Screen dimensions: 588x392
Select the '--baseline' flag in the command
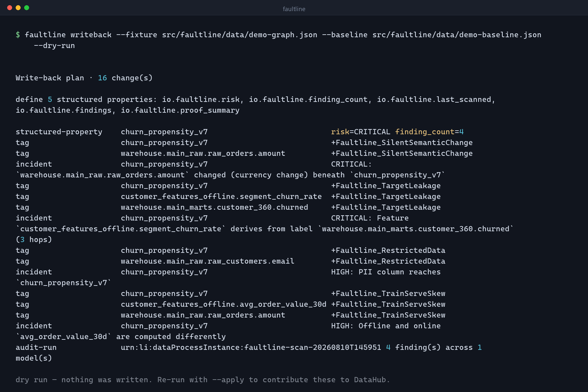click(345, 35)
